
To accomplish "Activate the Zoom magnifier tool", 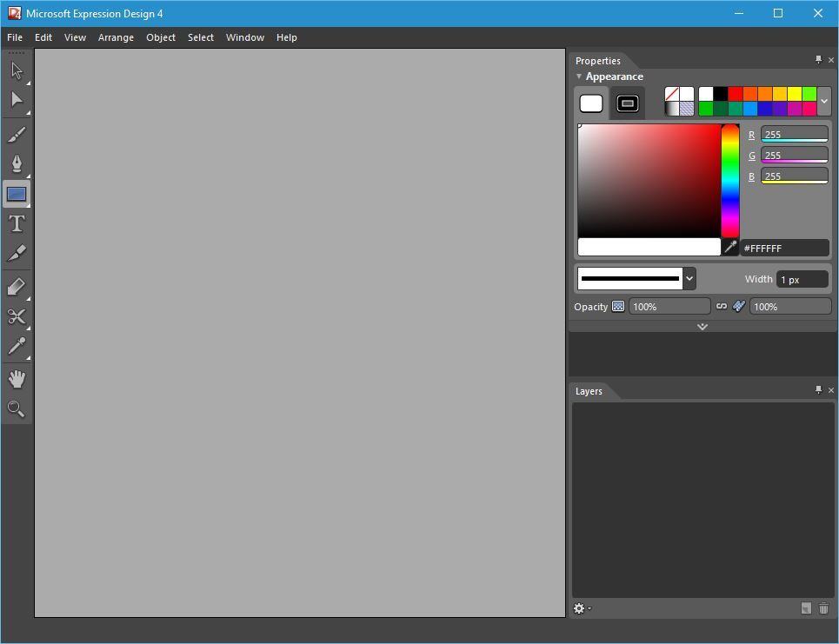I will tap(17, 408).
